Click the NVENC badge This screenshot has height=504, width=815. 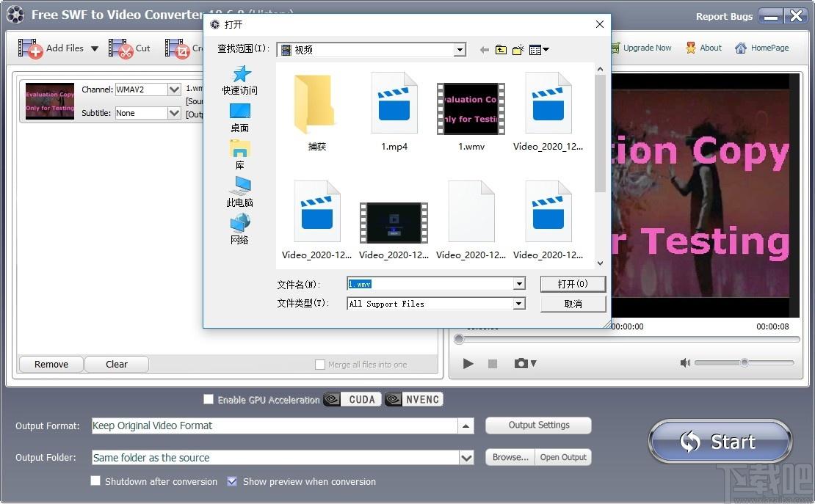(x=413, y=399)
